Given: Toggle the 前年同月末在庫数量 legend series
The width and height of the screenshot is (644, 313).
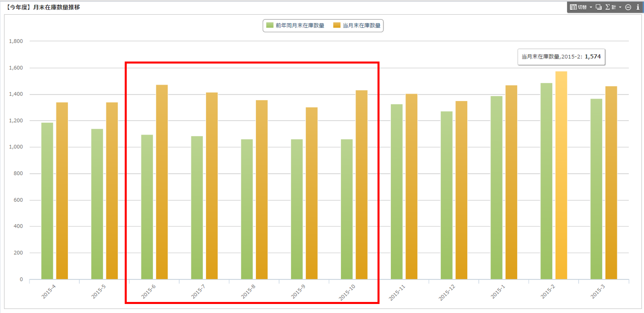Looking at the screenshot, I should [295, 25].
